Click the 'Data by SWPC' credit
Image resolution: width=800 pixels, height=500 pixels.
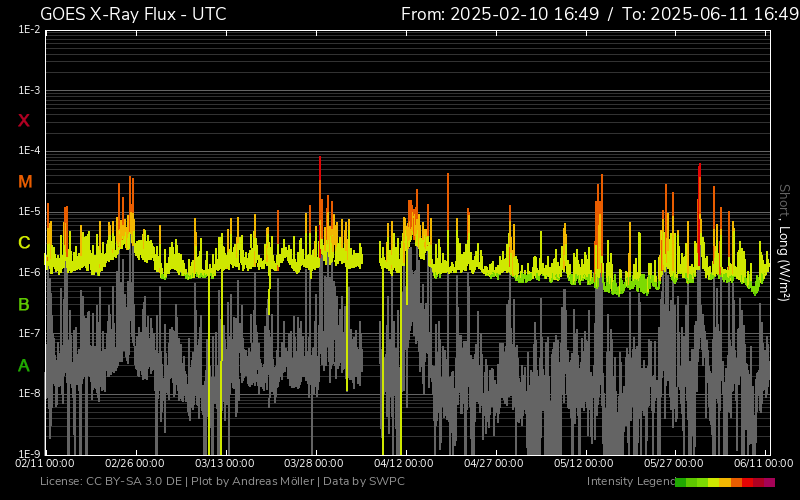(364, 481)
